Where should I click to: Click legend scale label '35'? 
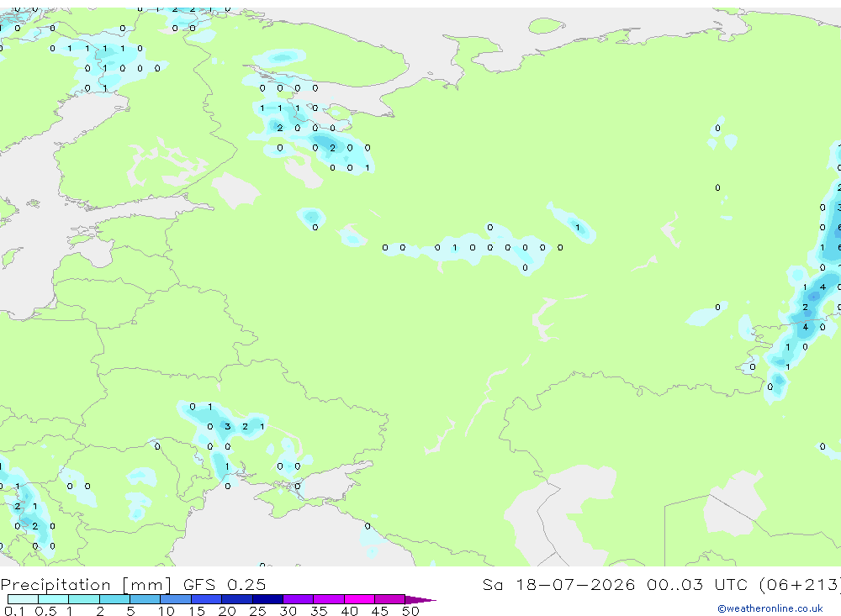(x=319, y=611)
